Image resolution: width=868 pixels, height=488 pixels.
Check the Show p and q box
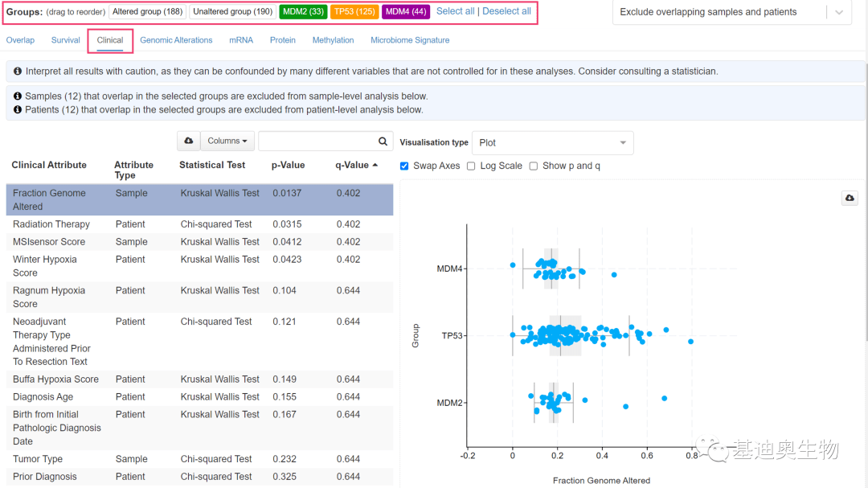533,166
